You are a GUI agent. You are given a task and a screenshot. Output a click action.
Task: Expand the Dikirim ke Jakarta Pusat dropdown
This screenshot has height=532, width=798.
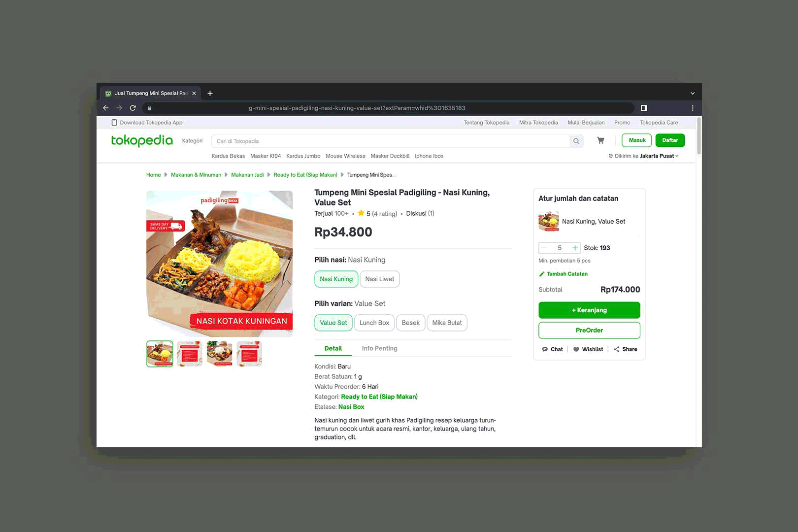tap(644, 156)
